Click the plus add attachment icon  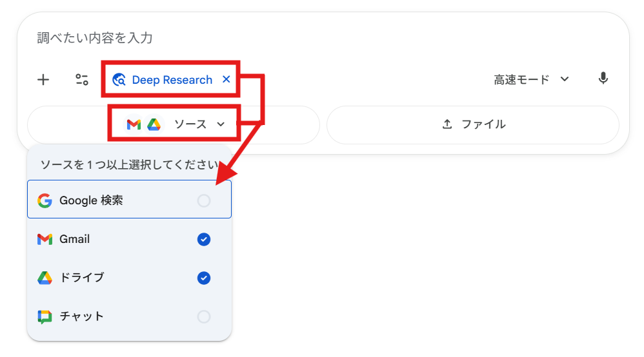(43, 80)
